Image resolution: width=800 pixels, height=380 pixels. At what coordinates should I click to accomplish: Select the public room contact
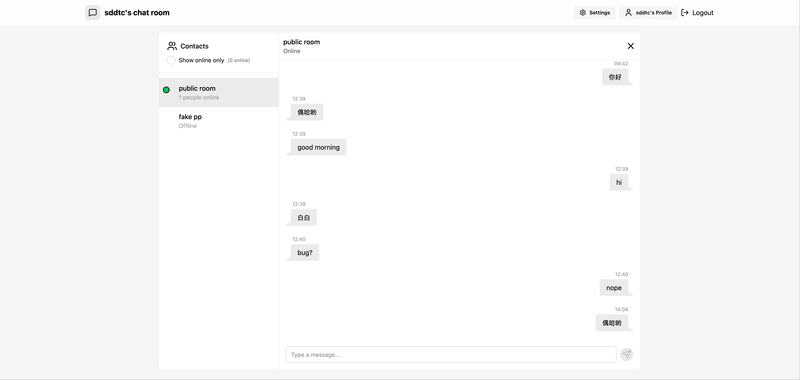pos(218,92)
